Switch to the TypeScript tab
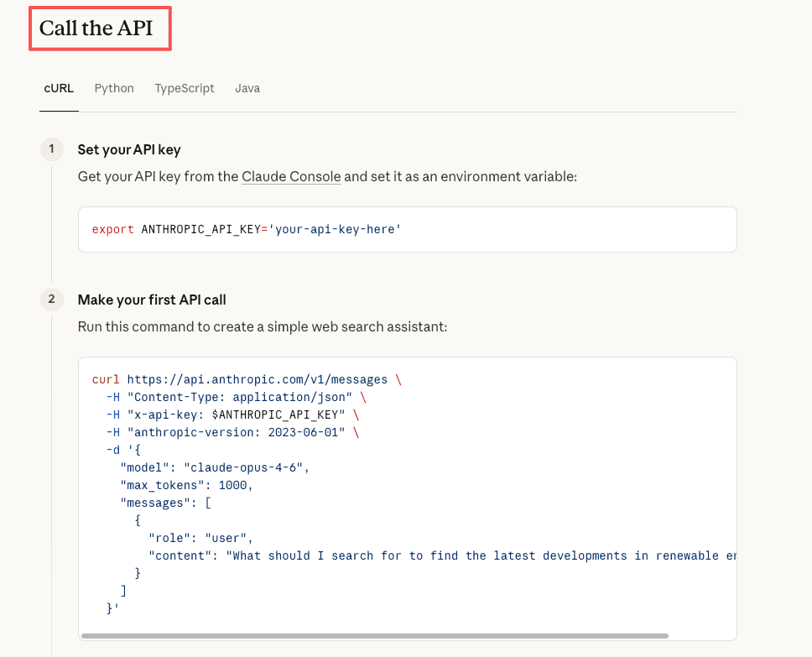Viewport: 812px width, 657px height. click(184, 88)
